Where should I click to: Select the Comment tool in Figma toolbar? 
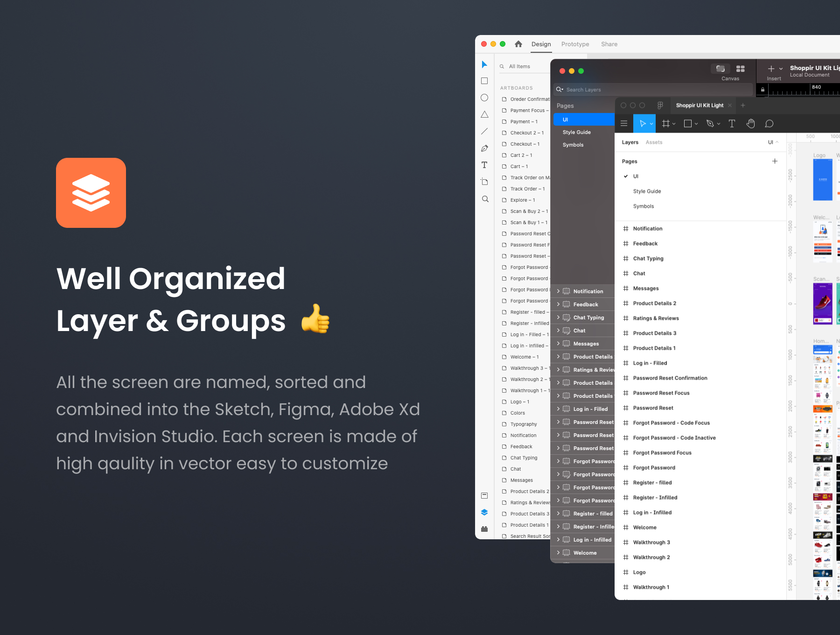[769, 124]
